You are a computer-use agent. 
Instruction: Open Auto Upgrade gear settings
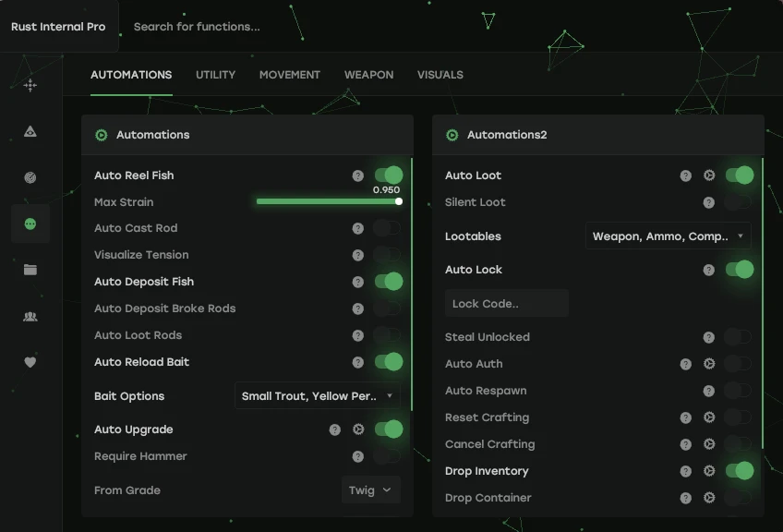358,429
